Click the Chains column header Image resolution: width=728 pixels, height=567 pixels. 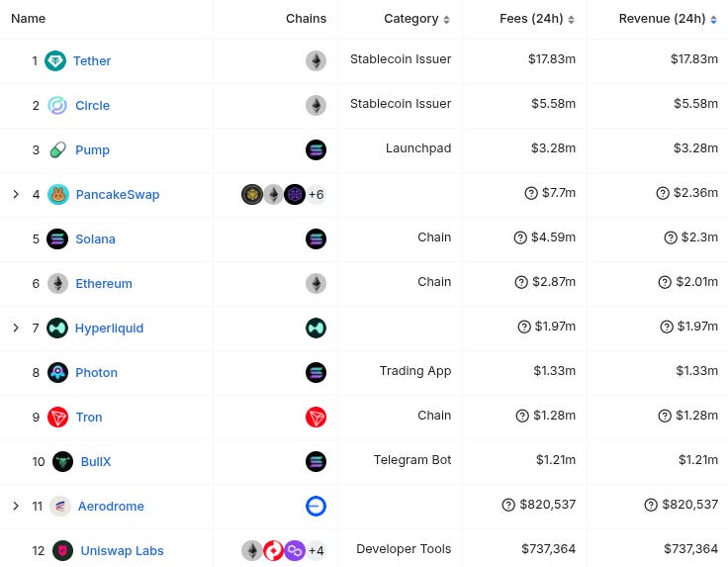(306, 19)
